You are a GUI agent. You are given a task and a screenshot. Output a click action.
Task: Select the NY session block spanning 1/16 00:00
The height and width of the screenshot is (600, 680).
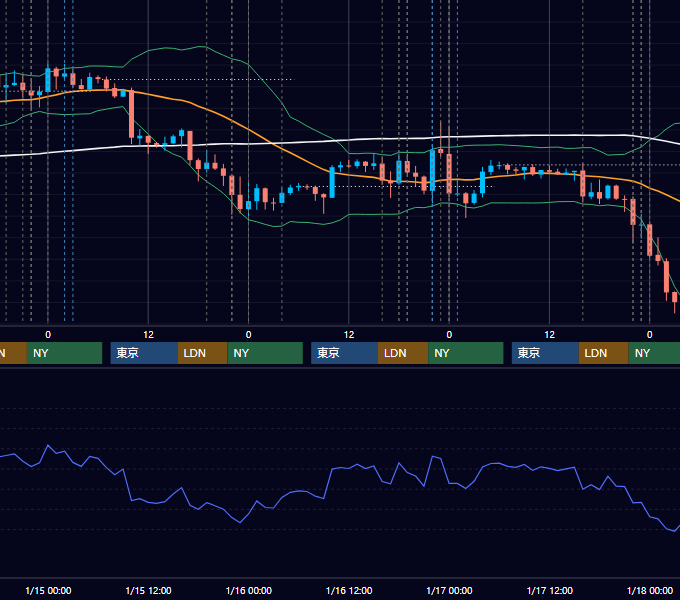tap(265, 353)
